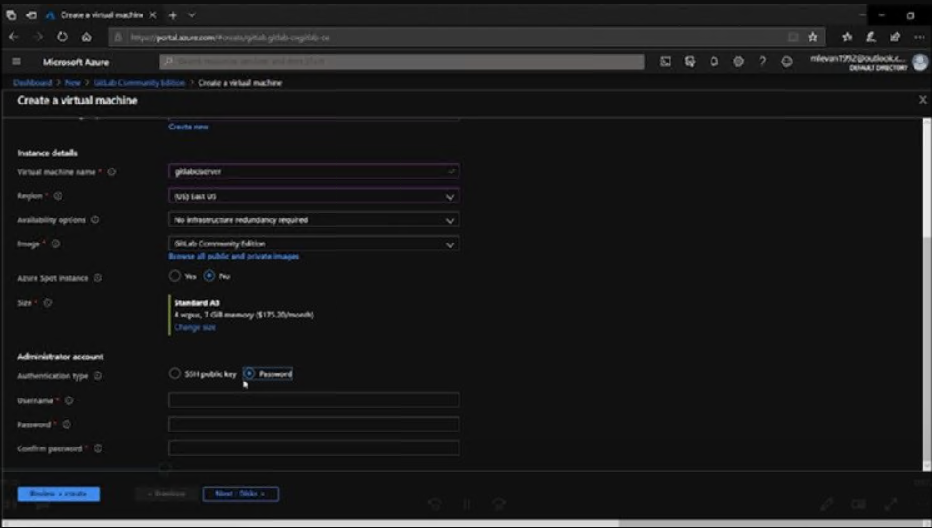Click the Username input field
This screenshot has width=932, height=528.
click(x=313, y=400)
